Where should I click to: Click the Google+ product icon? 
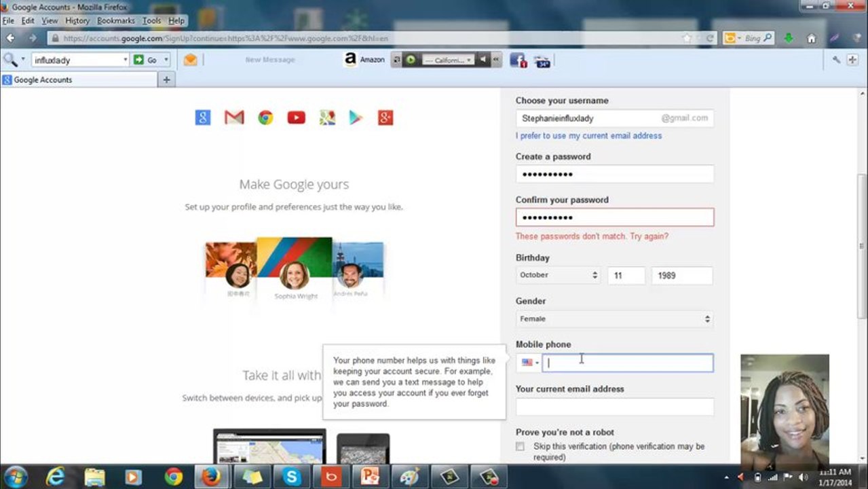(x=385, y=117)
